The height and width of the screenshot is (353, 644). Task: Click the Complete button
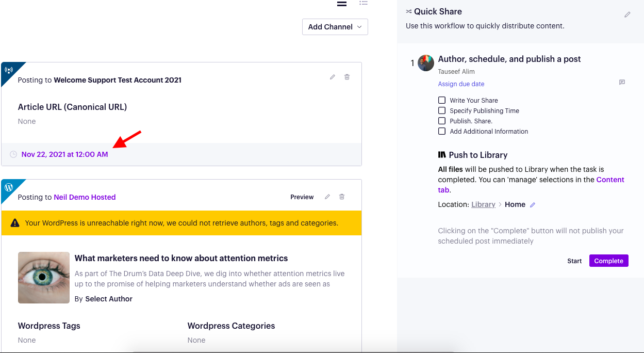[x=608, y=261]
